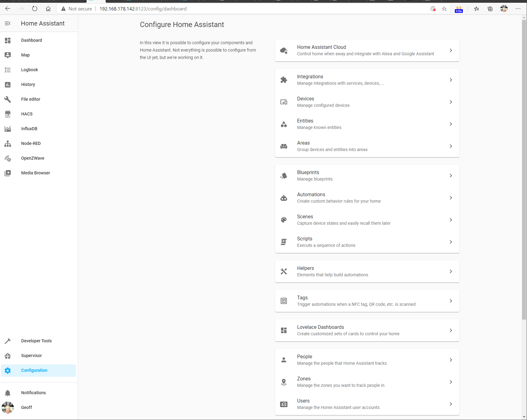Click the Integrations puzzle piece icon
The width and height of the screenshot is (527, 420).
(284, 80)
